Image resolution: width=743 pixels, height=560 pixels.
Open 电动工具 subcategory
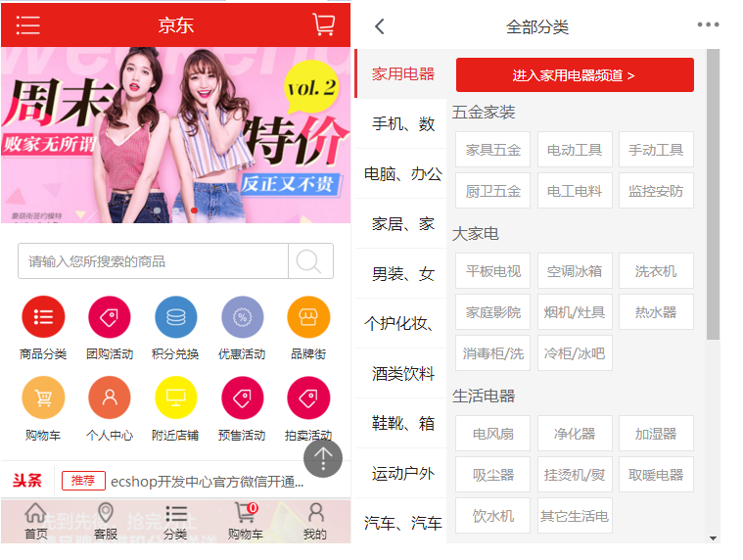click(x=575, y=150)
